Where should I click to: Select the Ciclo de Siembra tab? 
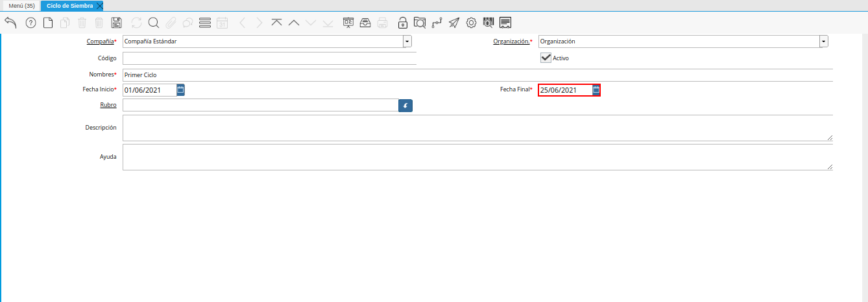point(69,5)
